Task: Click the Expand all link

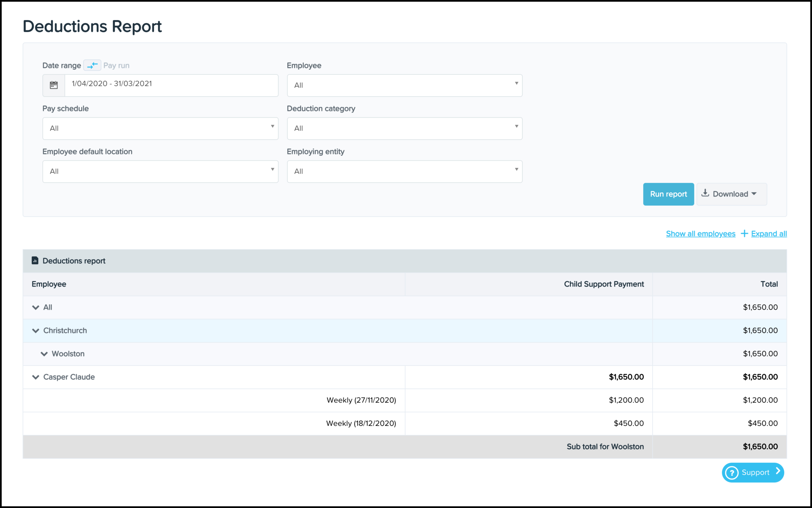Action: [x=769, y=234]
